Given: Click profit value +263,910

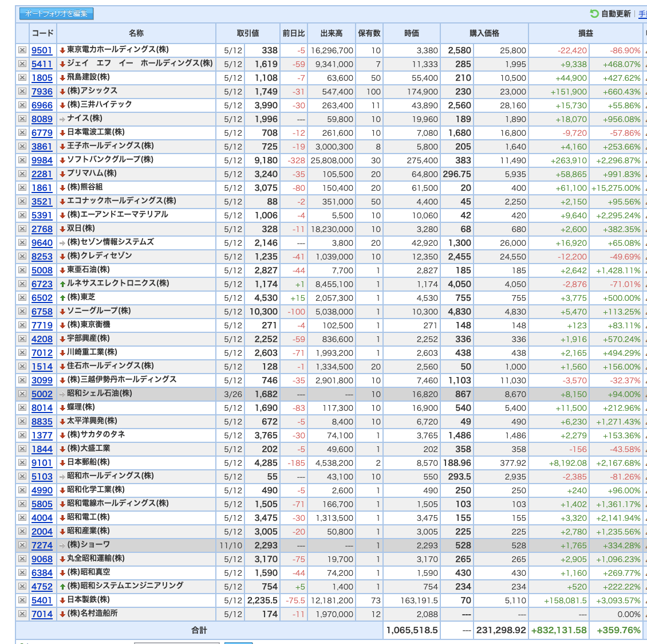Looking at the screenshot, I should (569, 160).
